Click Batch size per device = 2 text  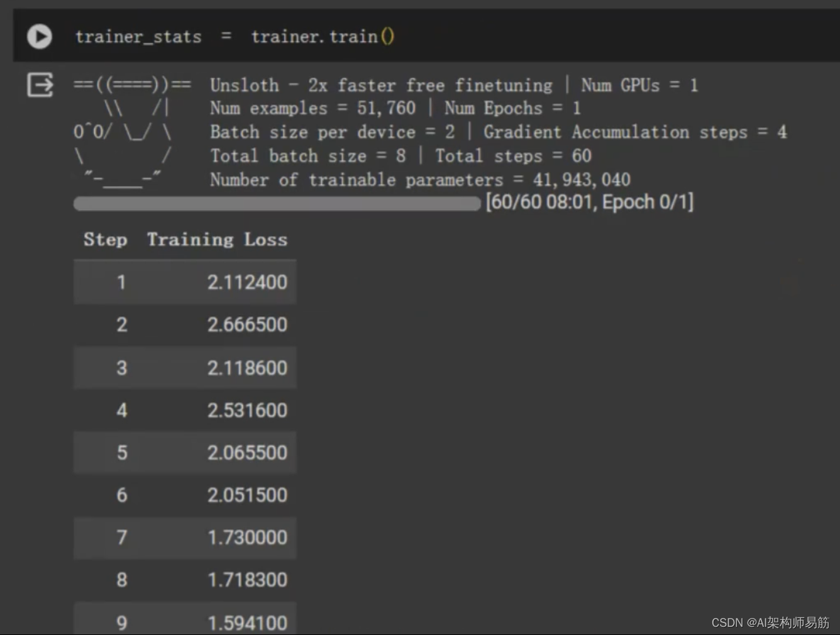332,132
